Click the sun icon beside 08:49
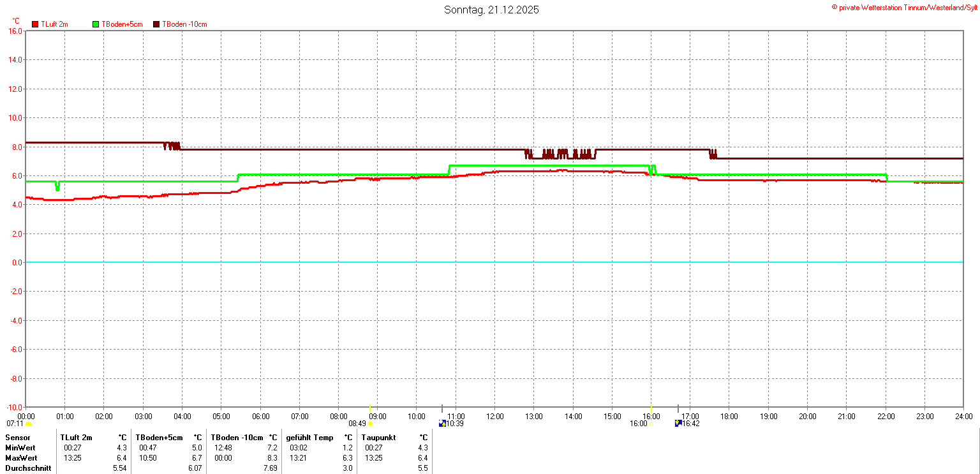The width and height of the screenshot is (980, 474). 370,424
